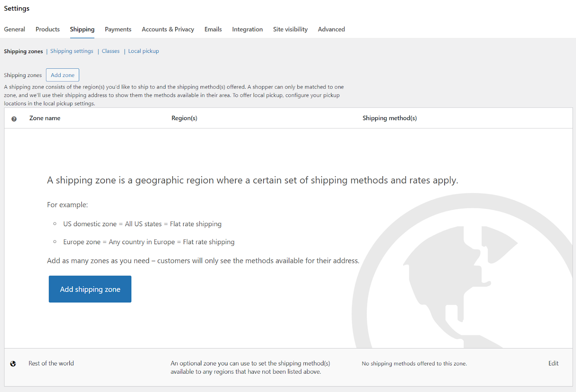This screenshot has width=576, height=392.
Task: Click the Region(s) column header
Action: pos(184,118)
